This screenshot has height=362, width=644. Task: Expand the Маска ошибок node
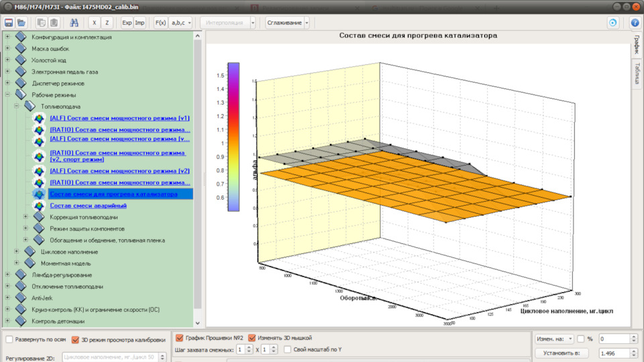click(7, 48)
